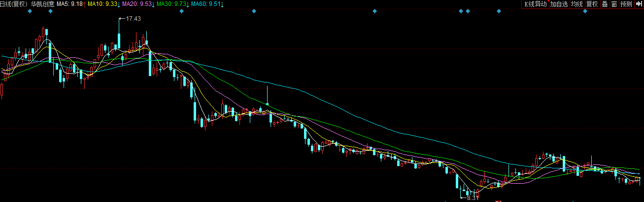Click the last blue diamond marker under 复权
The width and height of the screenshot is (644, 202).
pyautogui.click(x=585, y=11)
